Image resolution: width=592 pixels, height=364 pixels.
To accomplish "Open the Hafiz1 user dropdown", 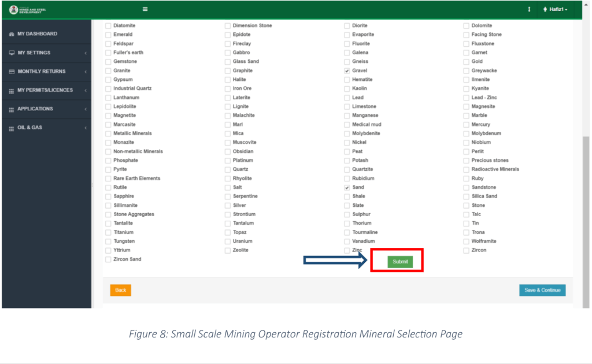I will pos(554,10).
